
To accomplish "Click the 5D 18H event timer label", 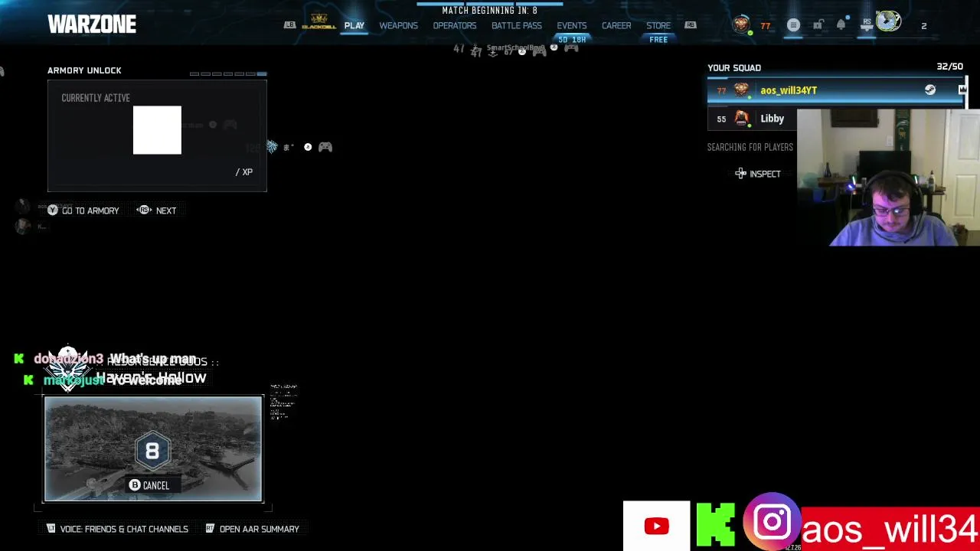I will 572,40.
